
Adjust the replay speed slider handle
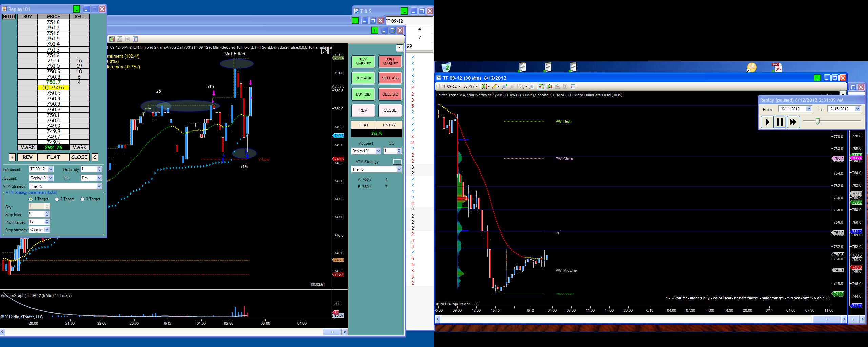[817, 121]
